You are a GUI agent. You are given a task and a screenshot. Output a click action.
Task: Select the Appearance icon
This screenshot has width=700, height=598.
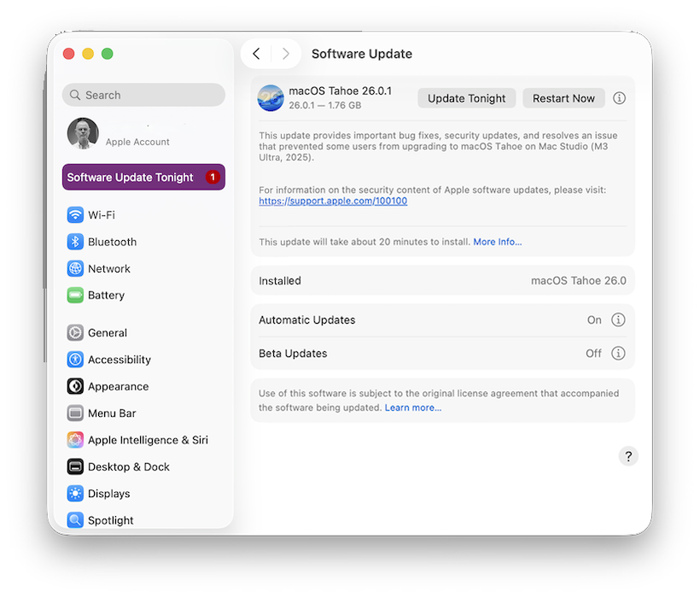click(75, 386)
